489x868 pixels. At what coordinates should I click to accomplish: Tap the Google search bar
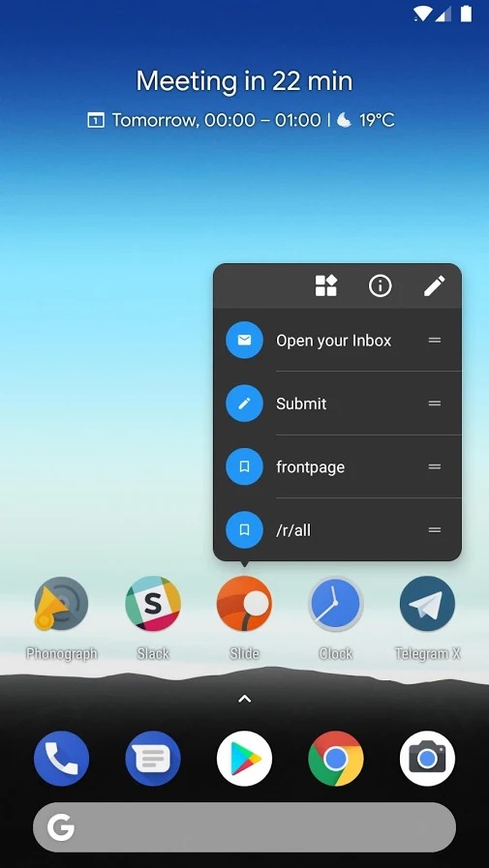click(244, 827)
